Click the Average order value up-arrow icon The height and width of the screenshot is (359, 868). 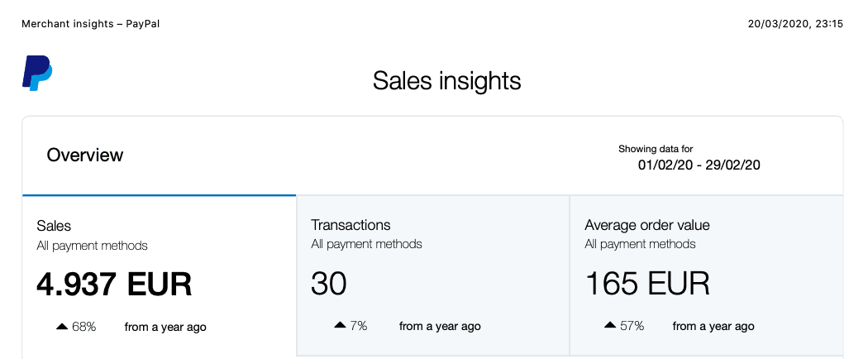pos(610,326)
